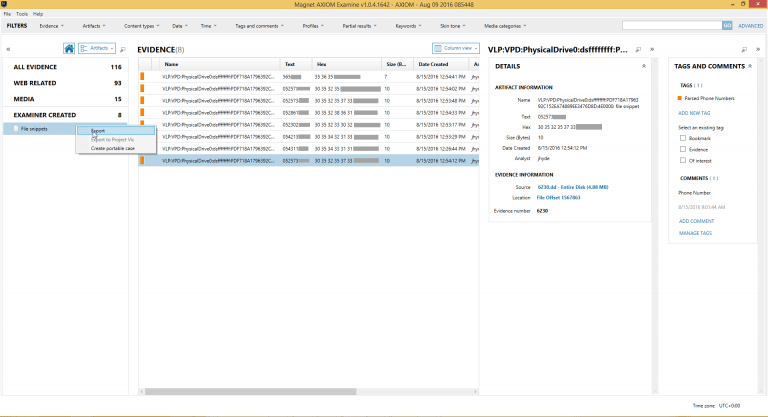Click in the keyword search field
The width and height of the screenshot is (768, 417).
pyautogui.click(x=672, y=25)
